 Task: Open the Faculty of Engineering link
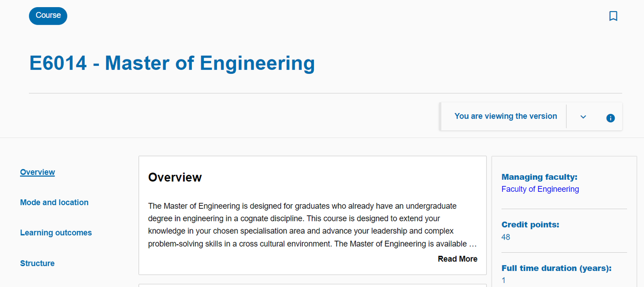[x=540, y=189]
